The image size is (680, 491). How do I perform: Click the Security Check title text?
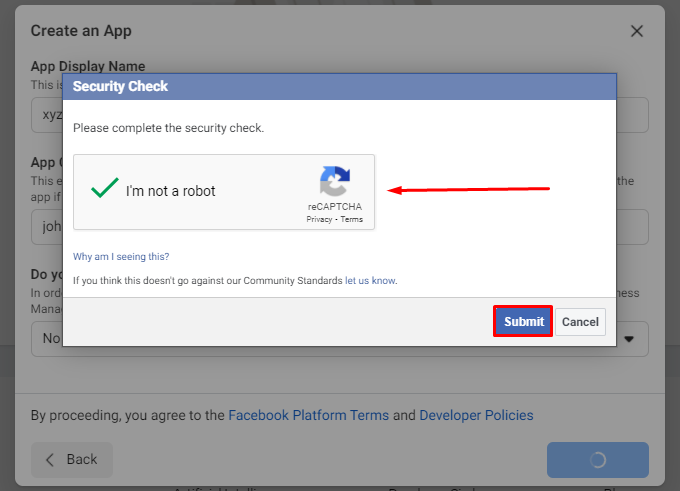120,86
